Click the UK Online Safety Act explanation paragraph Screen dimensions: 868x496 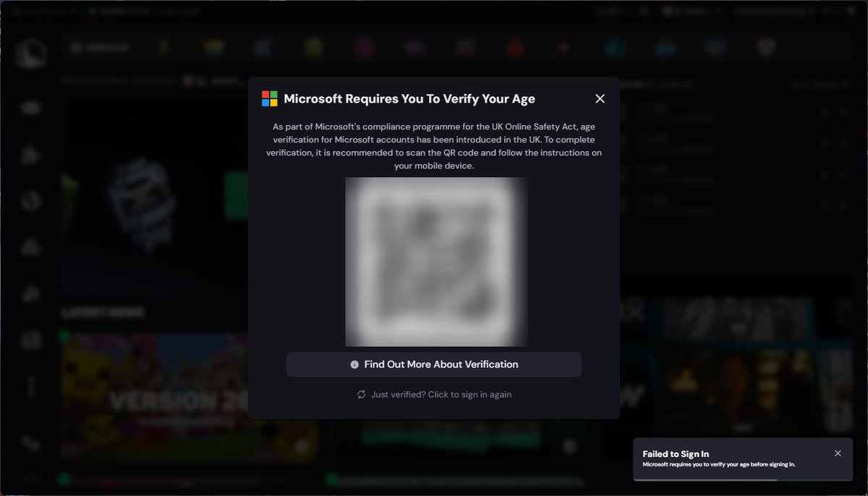(x=434, y=146)
